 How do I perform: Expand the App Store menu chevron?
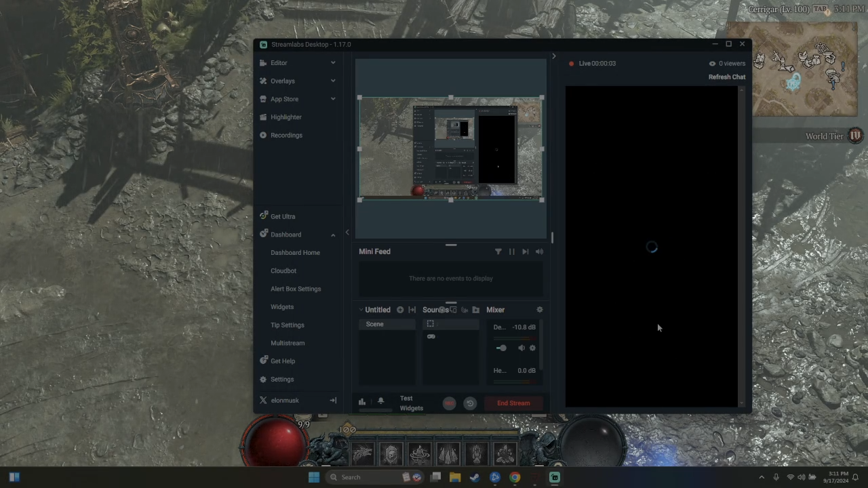[333, 99]
